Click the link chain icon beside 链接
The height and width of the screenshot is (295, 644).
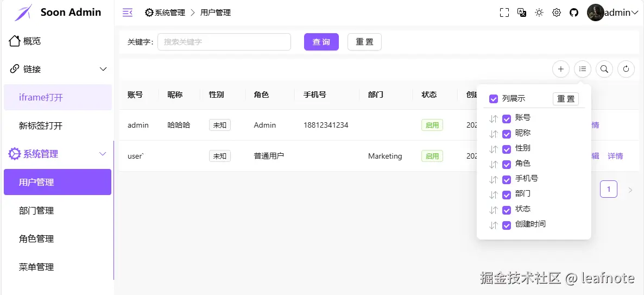pos(15,68)
